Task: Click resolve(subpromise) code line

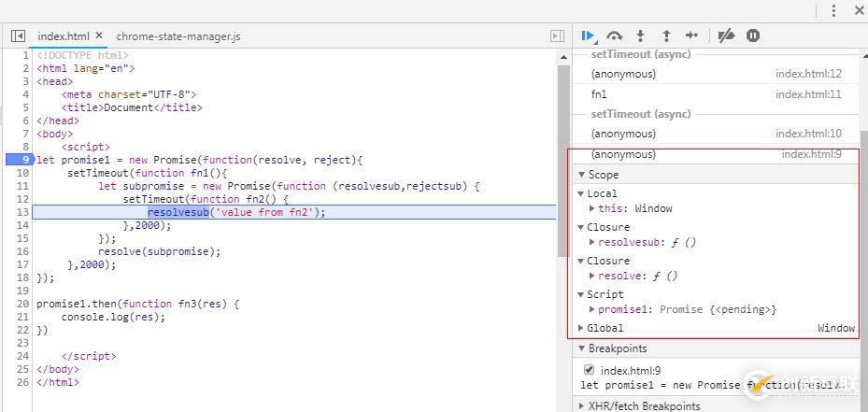Action: click(x=160, y=252)
